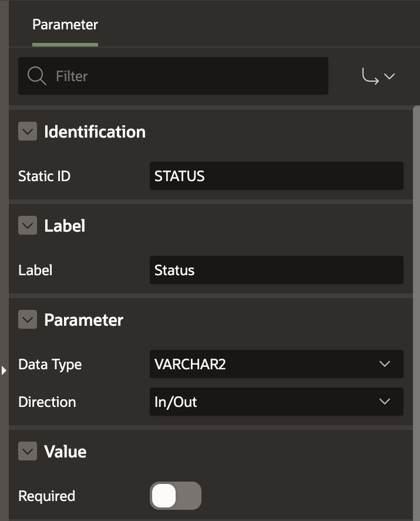Click the Value group heading

click(65, 451)
